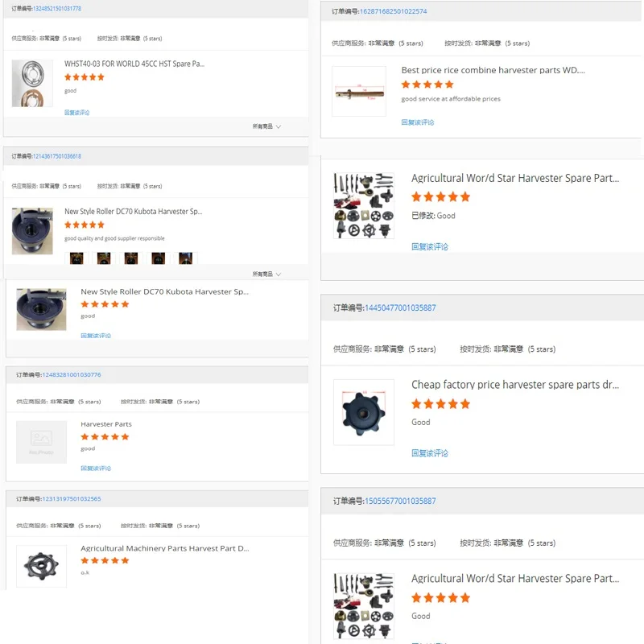Open the WHST40-03 bearing product thumbnail
Screen dimensions: 644x644
[x=32, y=84]
